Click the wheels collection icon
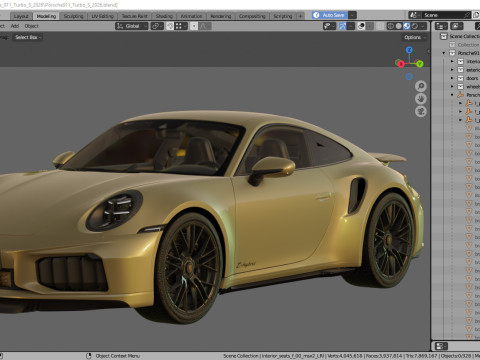Image resolution: width=480 pixels, height=360 pixels. click(x=460, y=86)
